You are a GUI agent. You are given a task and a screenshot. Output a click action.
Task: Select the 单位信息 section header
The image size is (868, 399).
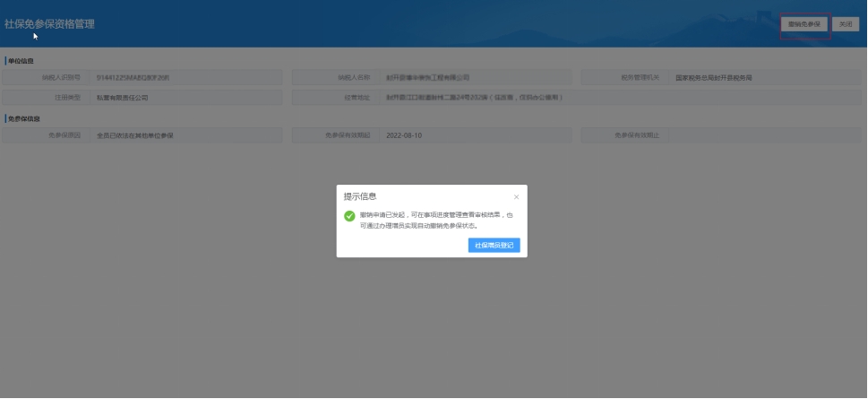tap(21, 61)
